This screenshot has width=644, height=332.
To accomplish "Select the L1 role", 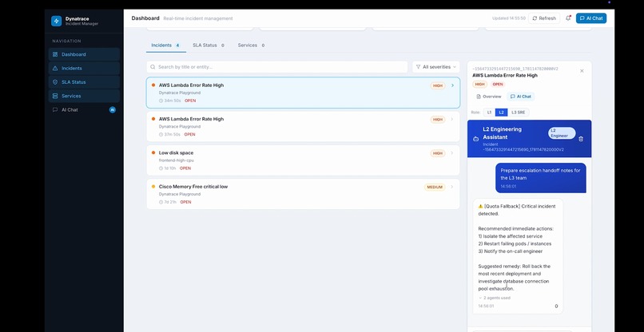I will [x=489, y=113].
